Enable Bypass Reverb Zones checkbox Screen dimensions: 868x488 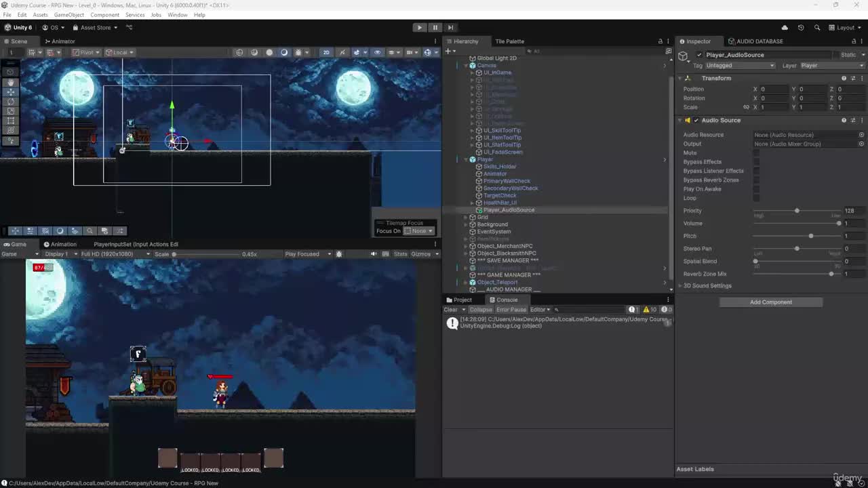(756, 180)
